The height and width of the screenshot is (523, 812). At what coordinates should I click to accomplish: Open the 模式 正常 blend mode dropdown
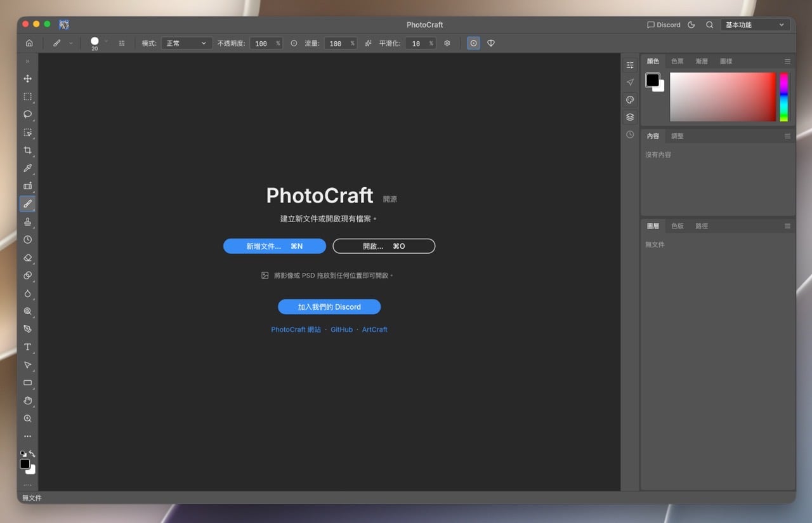coord(186,43)
